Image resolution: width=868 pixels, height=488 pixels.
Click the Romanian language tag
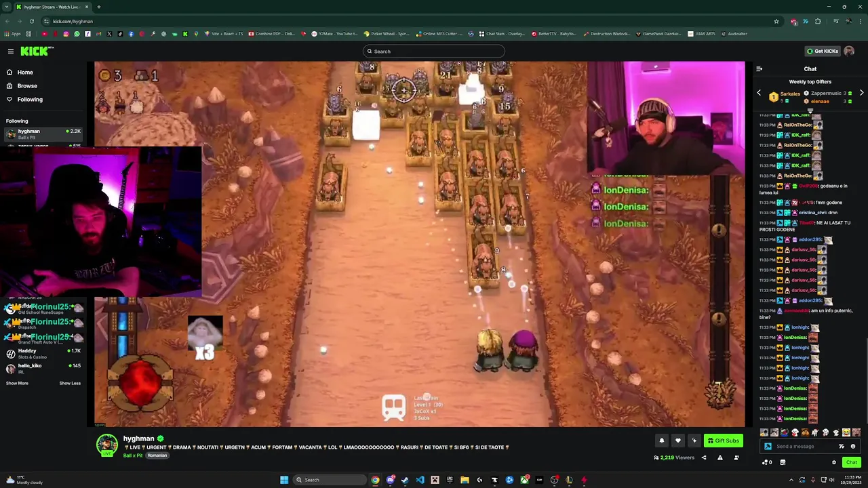157,455
